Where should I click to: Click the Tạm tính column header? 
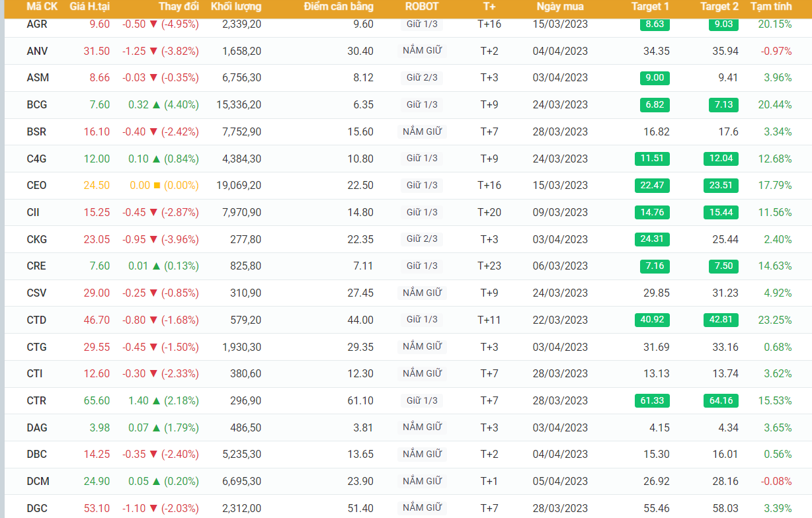tap(771, 7)
